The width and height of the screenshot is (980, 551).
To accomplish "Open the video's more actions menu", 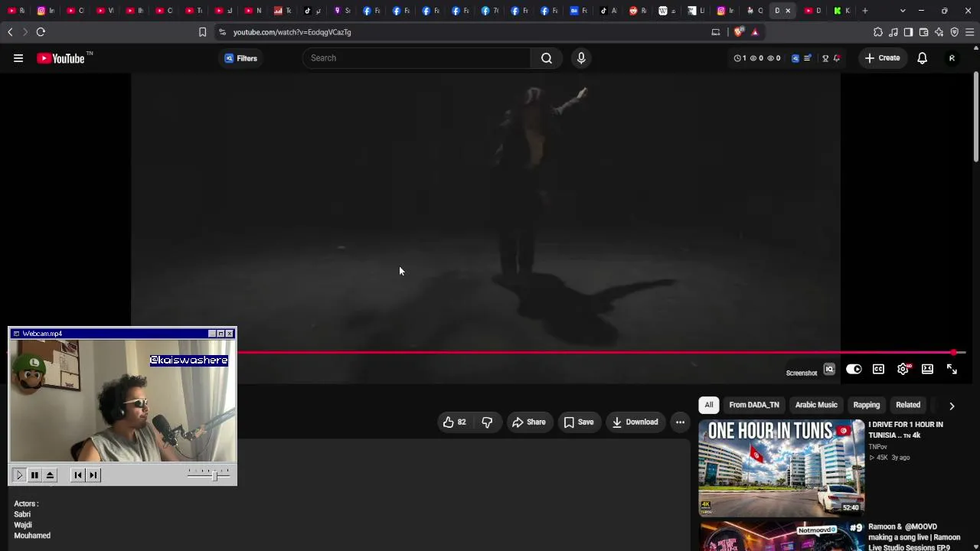I will point(680,422).
